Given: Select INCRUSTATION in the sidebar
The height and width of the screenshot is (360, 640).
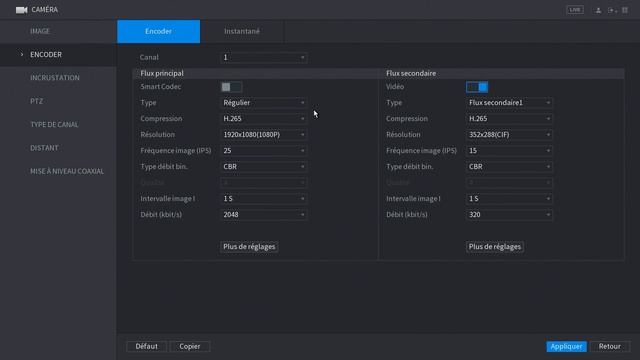Looking at the screenshot, I should [x=58, y=78].
